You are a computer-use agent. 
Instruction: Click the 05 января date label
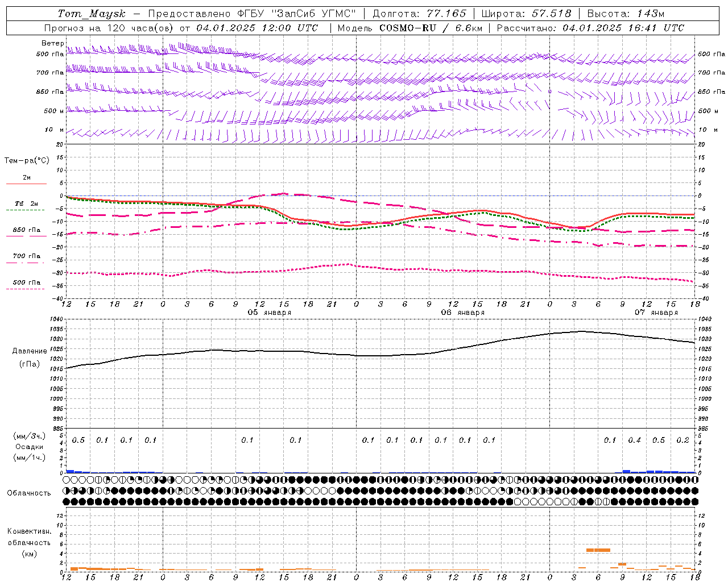tap(270, 313)
